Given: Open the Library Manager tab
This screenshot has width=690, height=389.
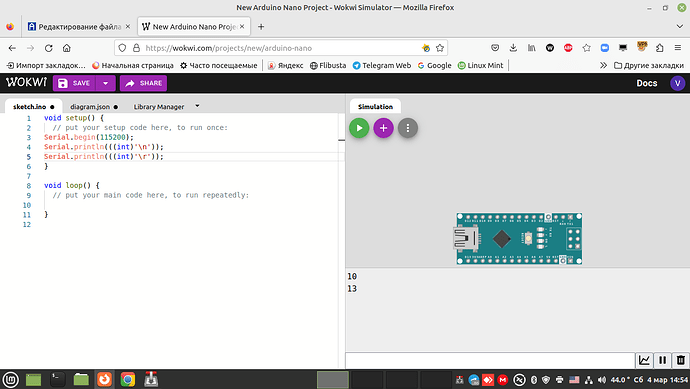Looking at the screenshot, I should (159, 106).
